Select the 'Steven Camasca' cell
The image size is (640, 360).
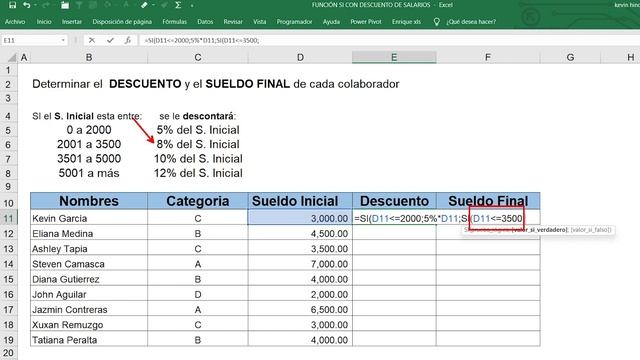pyautogui.click(x=89, y=264)
